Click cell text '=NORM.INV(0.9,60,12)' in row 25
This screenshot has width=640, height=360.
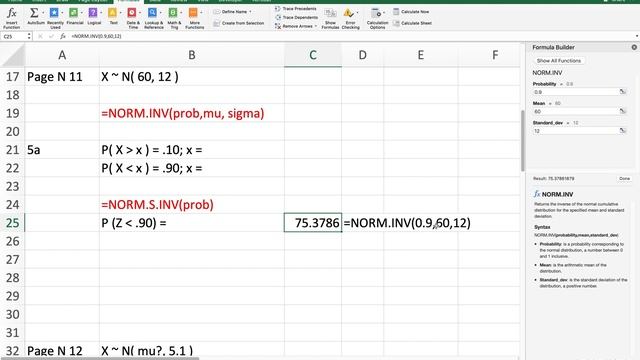407,223
